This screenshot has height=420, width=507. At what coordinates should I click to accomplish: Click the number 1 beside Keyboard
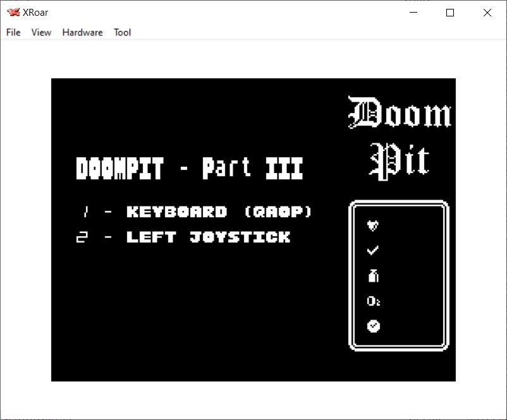pos(83,212)
